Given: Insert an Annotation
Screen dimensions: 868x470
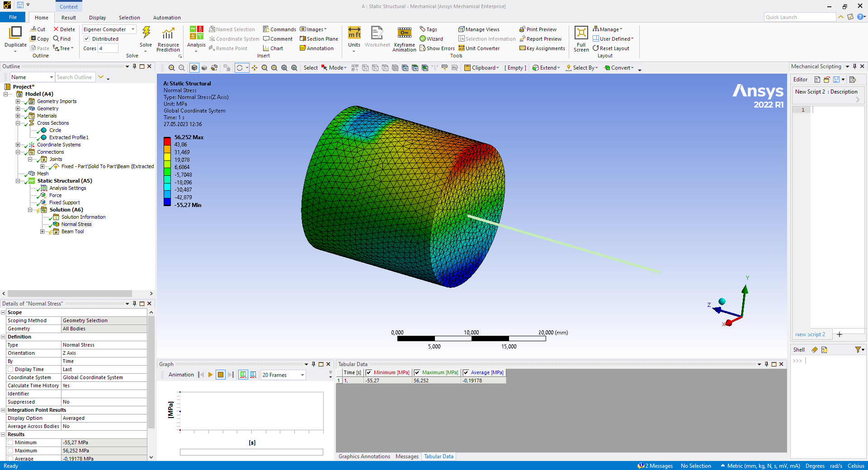Looking at the screenshot, I should click(316, 48).
